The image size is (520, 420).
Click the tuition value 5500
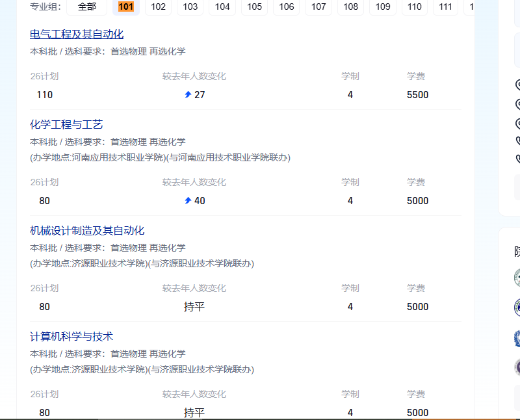(417, 95)
